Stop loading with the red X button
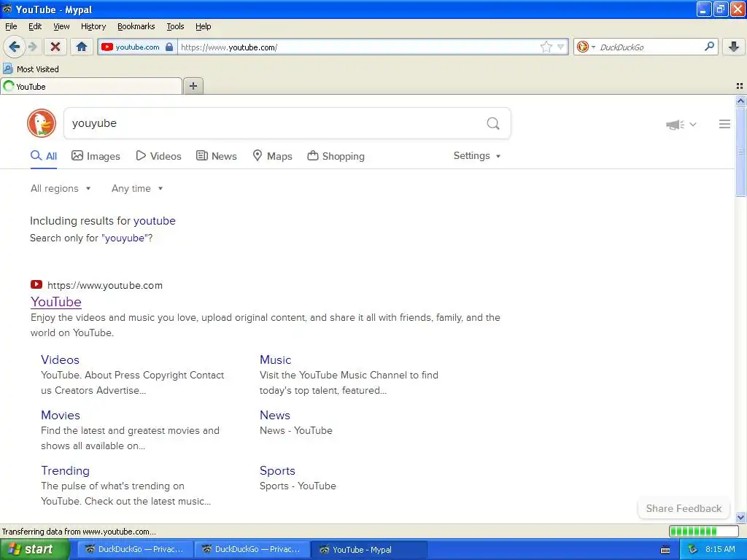The image size is (747, 560). 55,47
